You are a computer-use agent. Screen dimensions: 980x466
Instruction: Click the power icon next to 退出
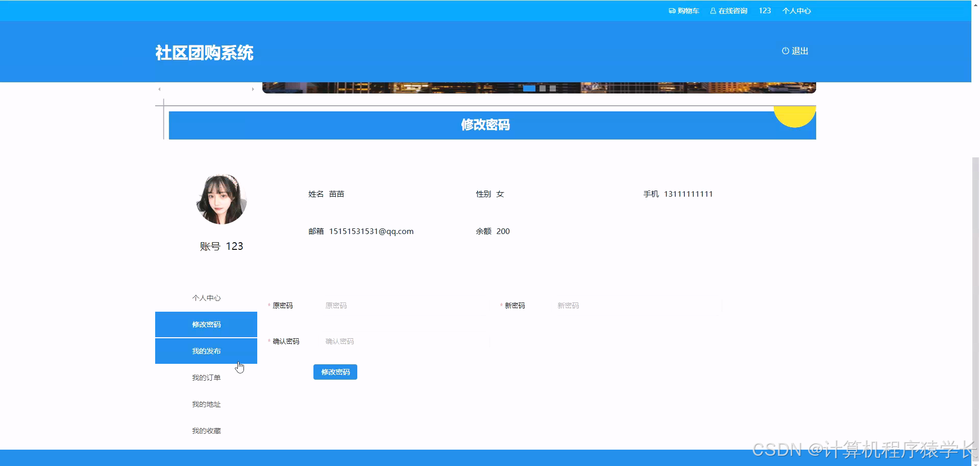[785, 51]
